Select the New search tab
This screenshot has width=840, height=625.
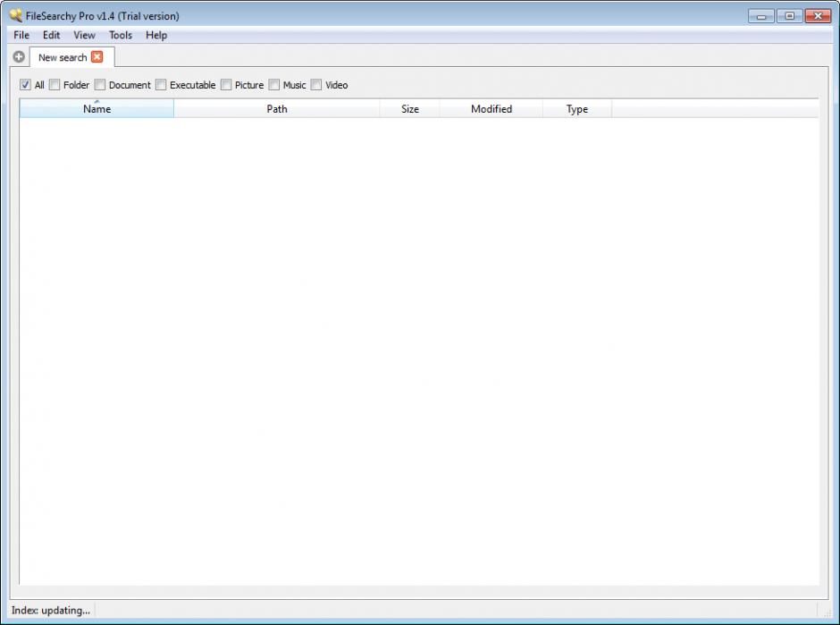(71, 57)
